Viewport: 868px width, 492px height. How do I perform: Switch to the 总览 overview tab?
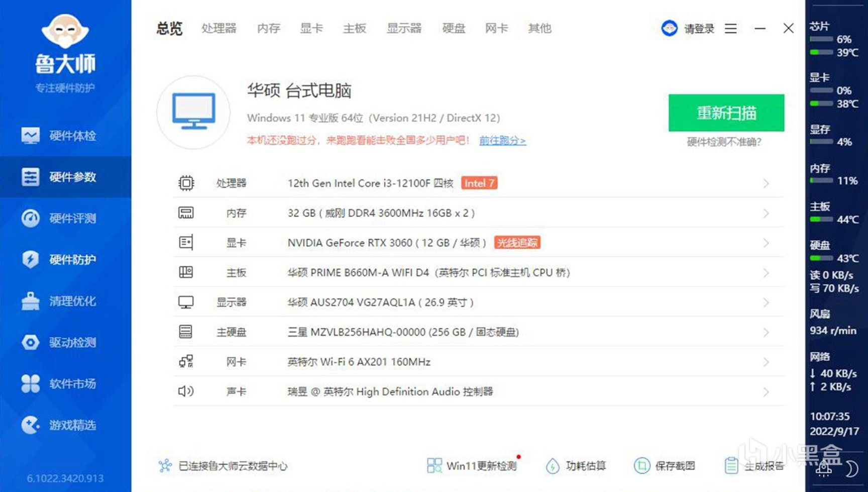pyautogui.click(x=169, y=28)
